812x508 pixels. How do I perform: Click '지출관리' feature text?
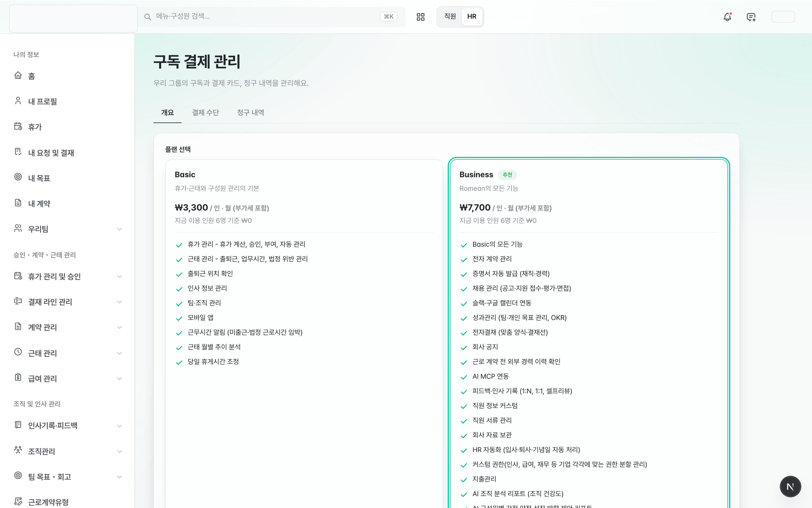(484, 479)
